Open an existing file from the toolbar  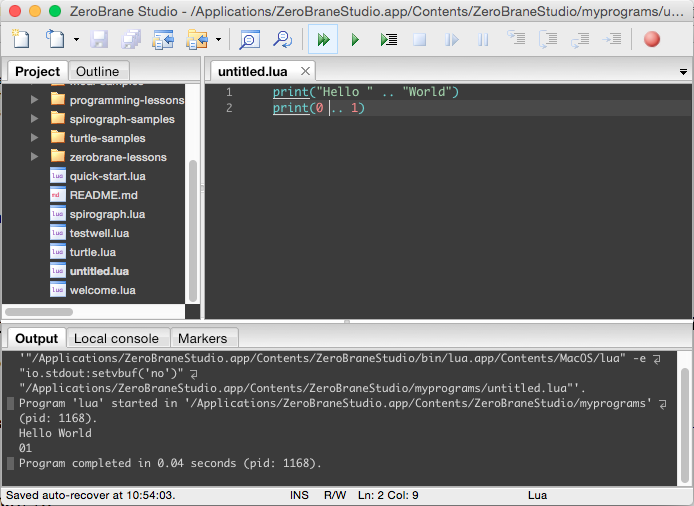[x=55, y=39]
